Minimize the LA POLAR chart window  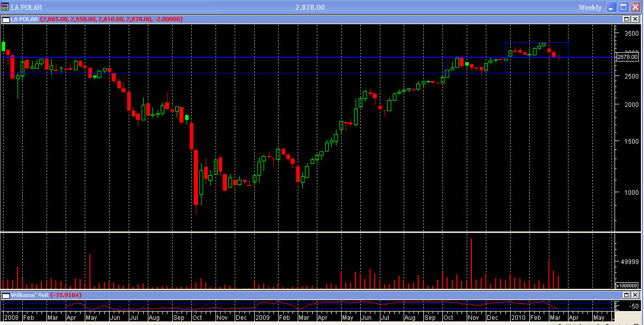point(612,7)
